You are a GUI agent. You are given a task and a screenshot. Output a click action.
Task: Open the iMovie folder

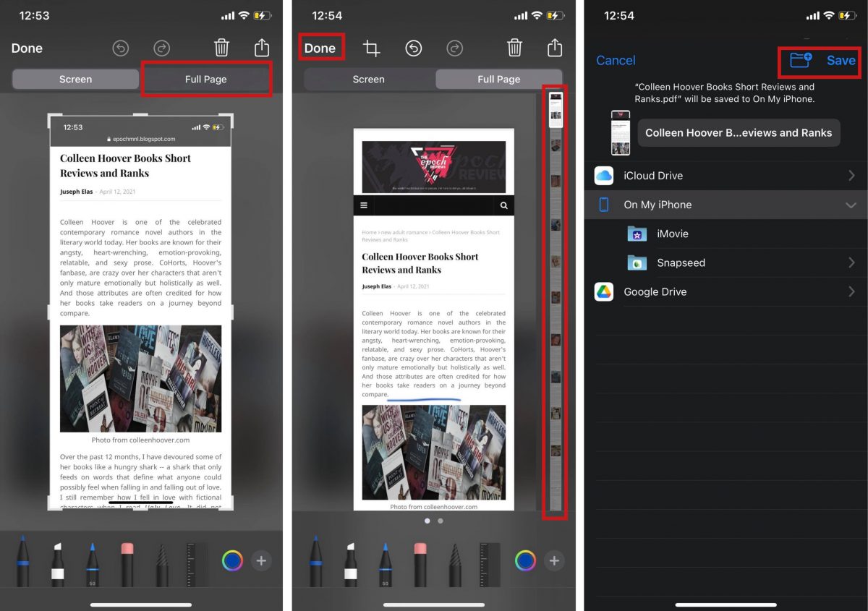tap(672, 234)
